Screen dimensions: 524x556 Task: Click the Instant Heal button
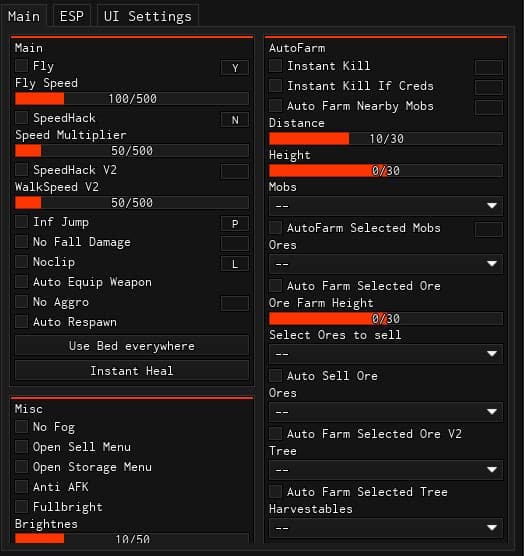click(132, 371)
